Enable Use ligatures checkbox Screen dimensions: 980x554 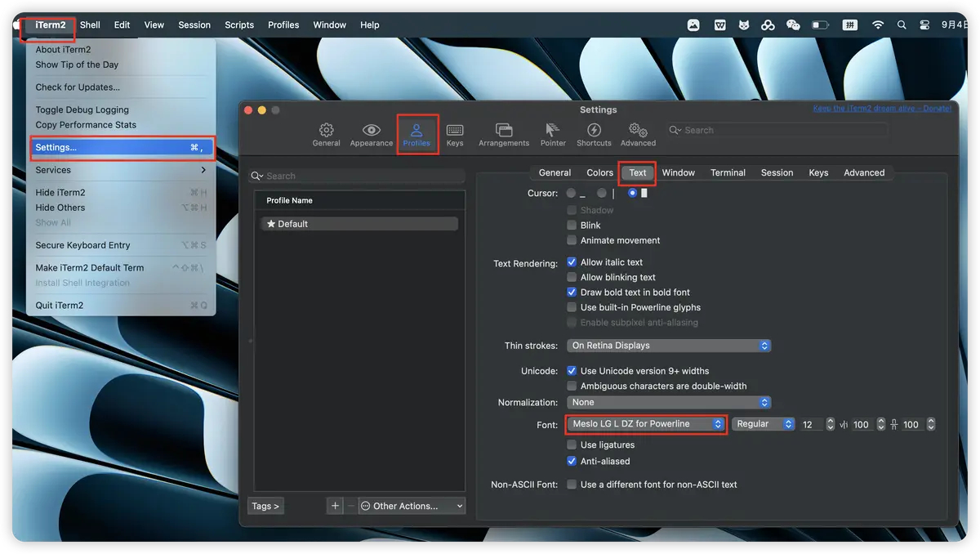tap(572, 445)
